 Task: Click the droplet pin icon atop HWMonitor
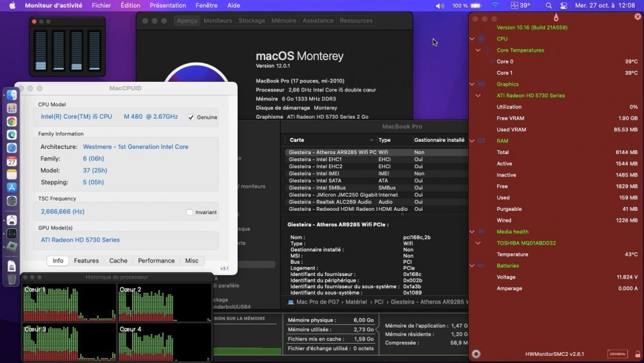(x=556, y=17)
